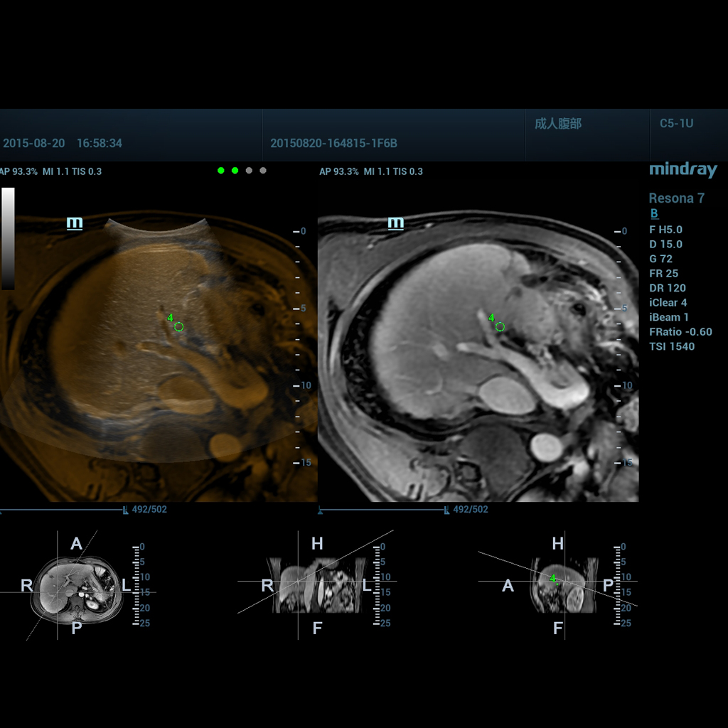Click the mindray logo

[x=682, y=171]
